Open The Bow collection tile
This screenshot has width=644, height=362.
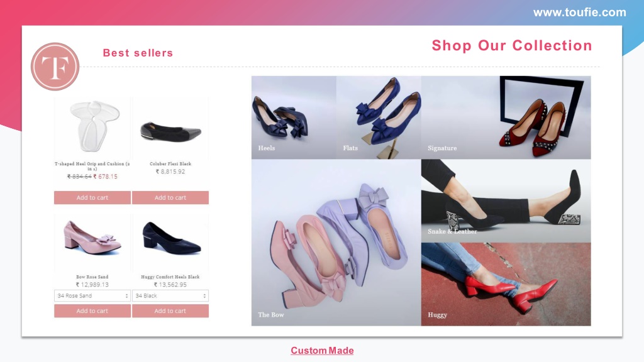(x=336, y=243)
